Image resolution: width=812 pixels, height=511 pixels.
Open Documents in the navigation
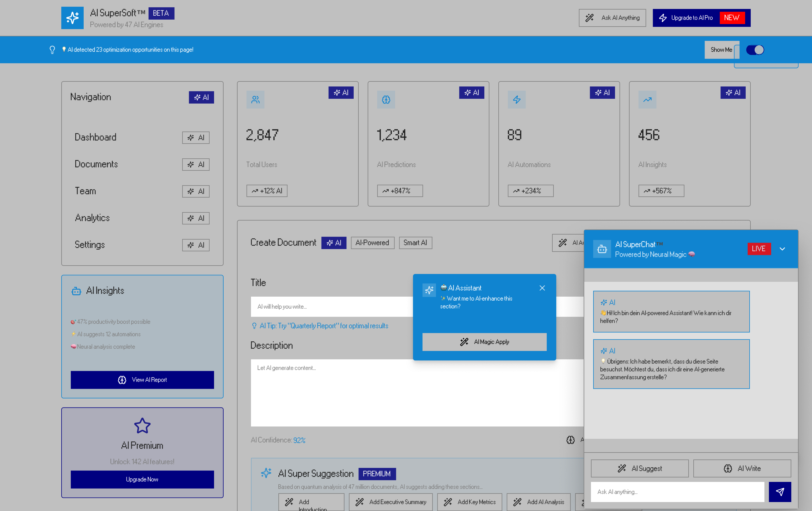tap(96, 164)
